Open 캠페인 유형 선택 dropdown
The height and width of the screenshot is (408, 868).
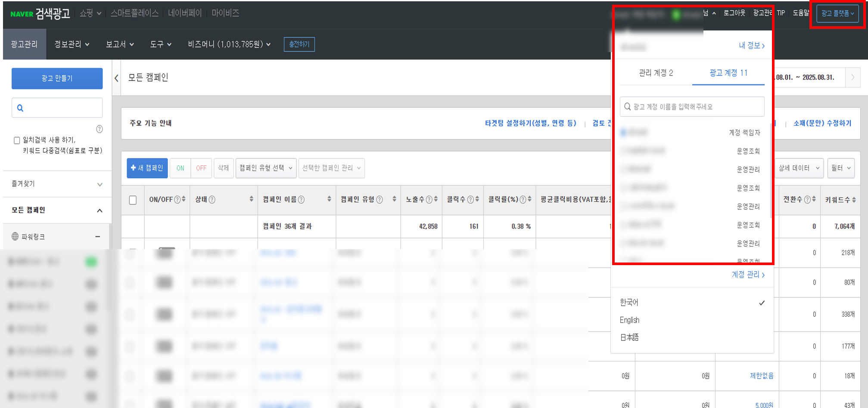pyautogui.click(x=266, y=168)
